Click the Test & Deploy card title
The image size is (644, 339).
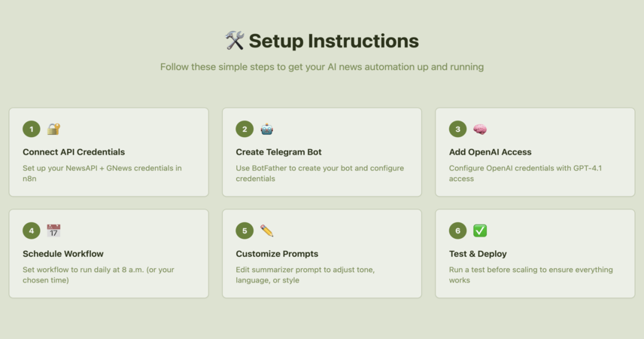tap(478, 254)
